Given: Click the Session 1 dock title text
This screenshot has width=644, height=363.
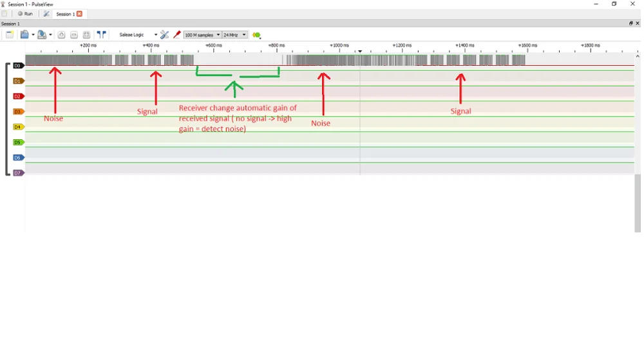Looking at the screenshot, I should pos(10,24).
